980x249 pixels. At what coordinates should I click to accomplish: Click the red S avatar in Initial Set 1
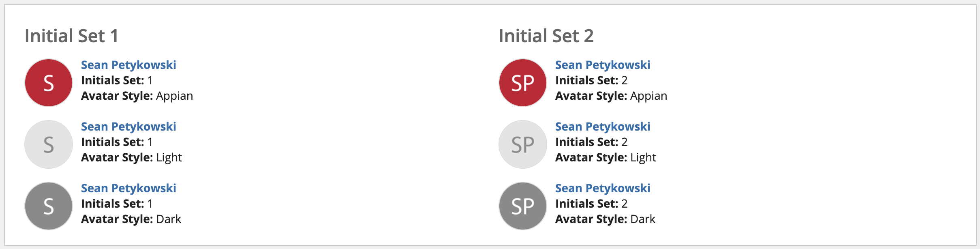(x=49, y=83)
